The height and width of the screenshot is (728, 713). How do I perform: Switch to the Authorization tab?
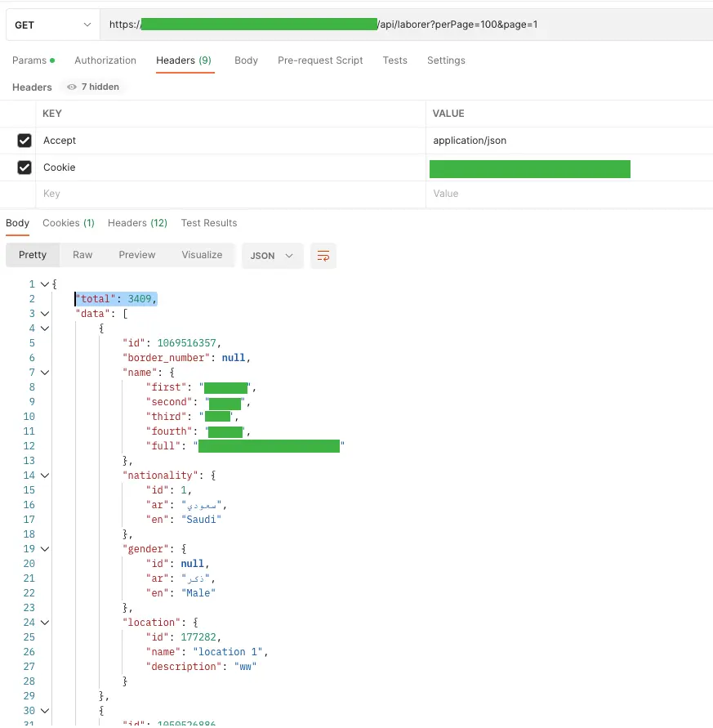tap(105, 60)
